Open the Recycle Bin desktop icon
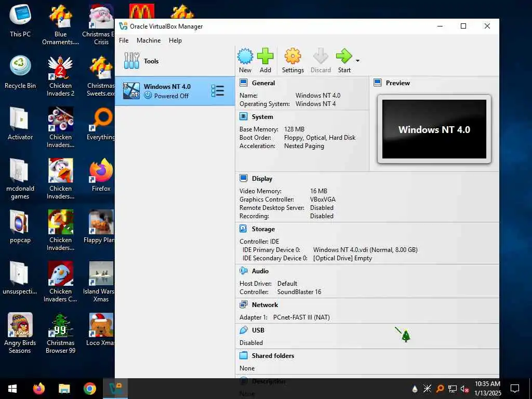Image resolution: width=532 pixels, height=399 pixels. click(20, 72)
